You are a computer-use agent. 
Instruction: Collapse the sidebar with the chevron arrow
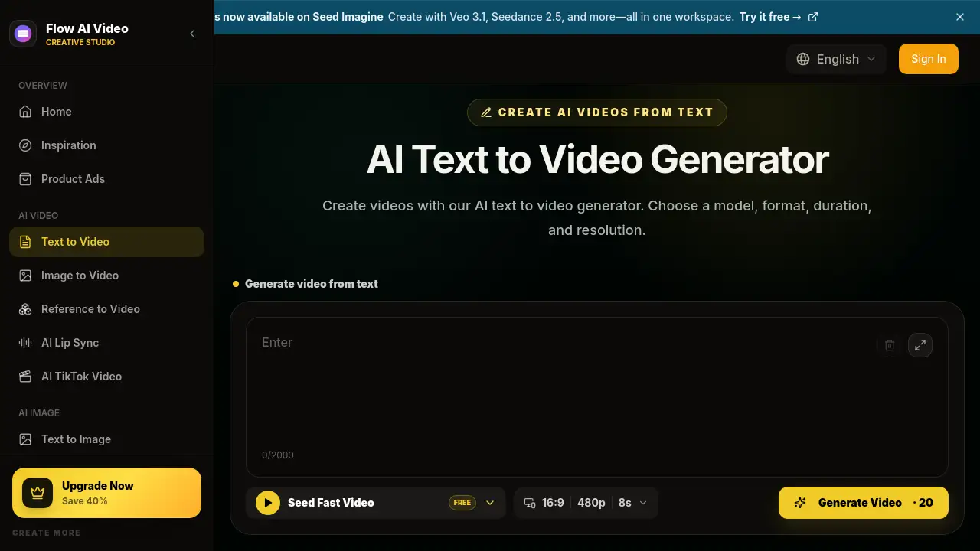pyautogui.click(x=192, y=34)
